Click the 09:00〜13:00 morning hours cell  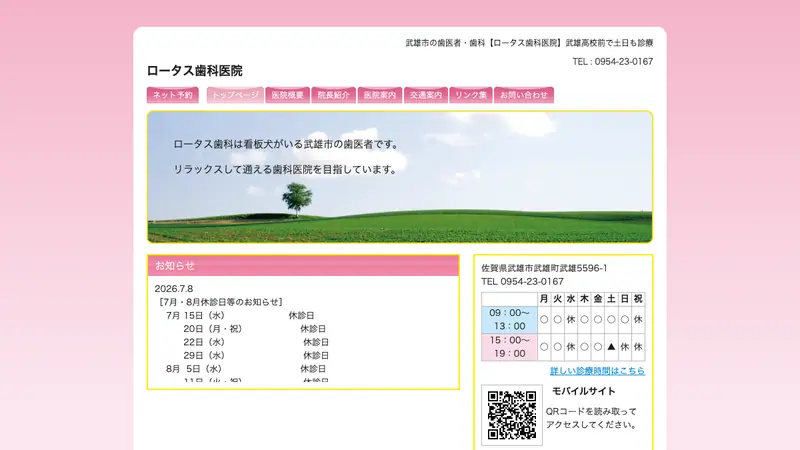point(509,319)
